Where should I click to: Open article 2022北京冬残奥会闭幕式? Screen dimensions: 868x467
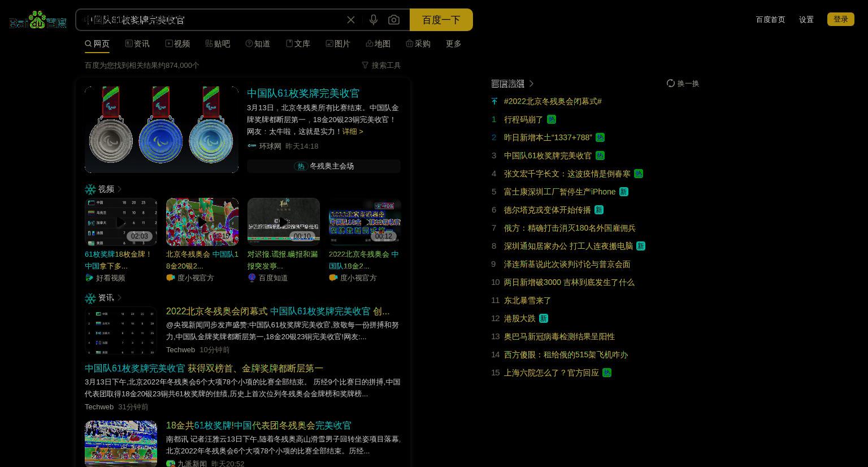pos(277,311)
